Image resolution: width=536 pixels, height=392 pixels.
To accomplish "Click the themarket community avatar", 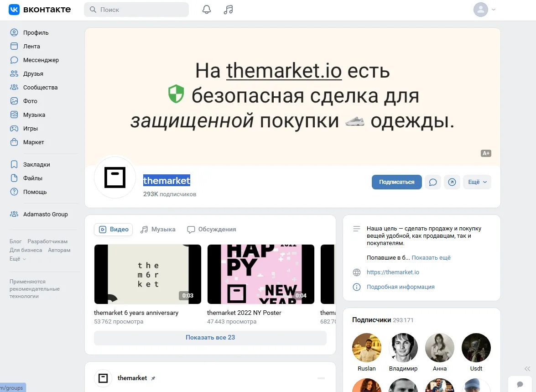I will [x=115, y=178].
